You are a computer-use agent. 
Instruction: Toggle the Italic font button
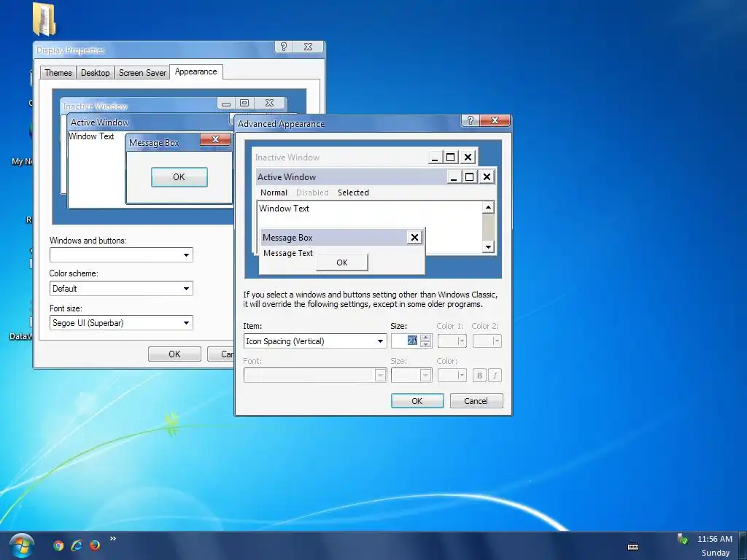coord(495,376)
